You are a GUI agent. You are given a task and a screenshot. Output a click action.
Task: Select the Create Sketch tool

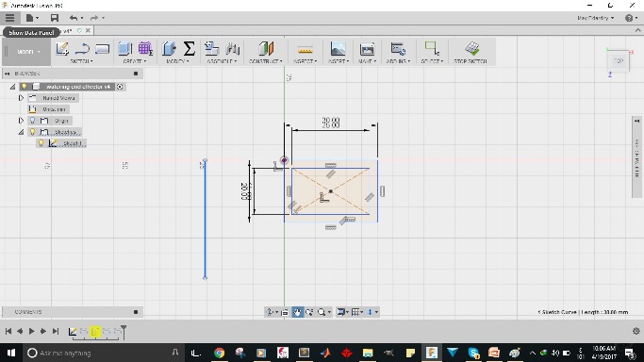click(62, 49)
